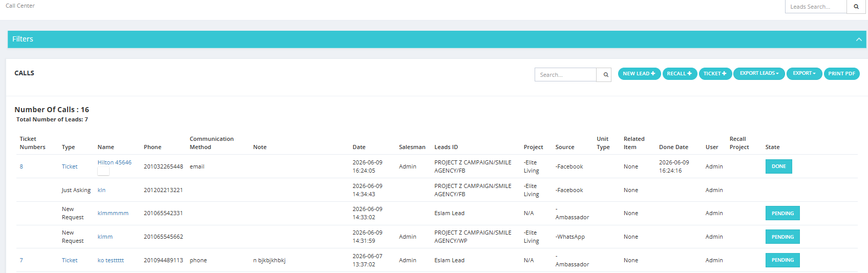Click the Recall Project column header
This screenshot has width=868, height=273.
tap(739, 143)
